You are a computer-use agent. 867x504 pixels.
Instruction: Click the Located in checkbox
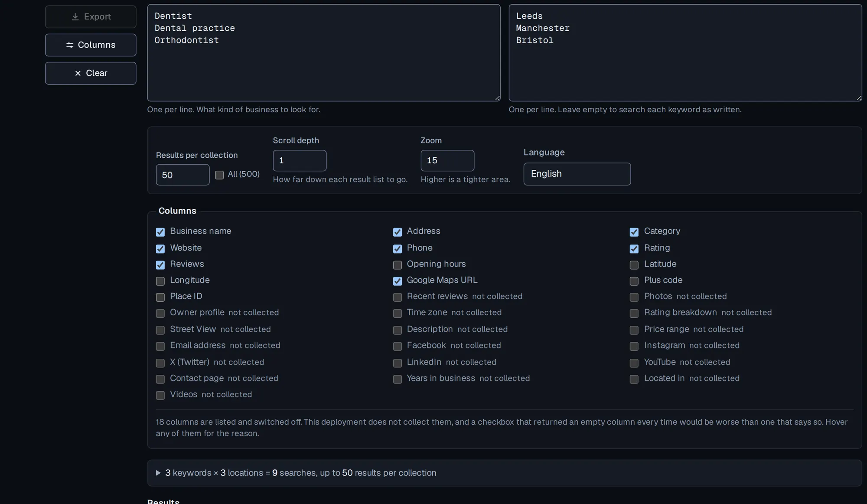(634, 379)
